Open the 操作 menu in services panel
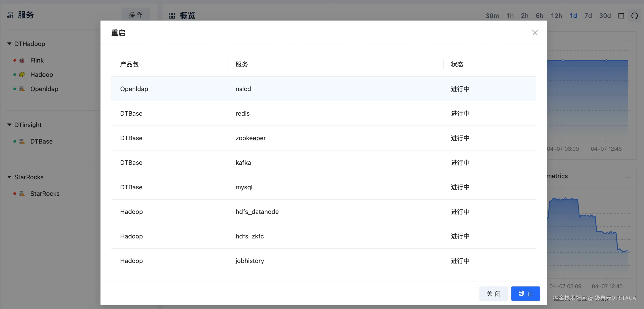 136,15
